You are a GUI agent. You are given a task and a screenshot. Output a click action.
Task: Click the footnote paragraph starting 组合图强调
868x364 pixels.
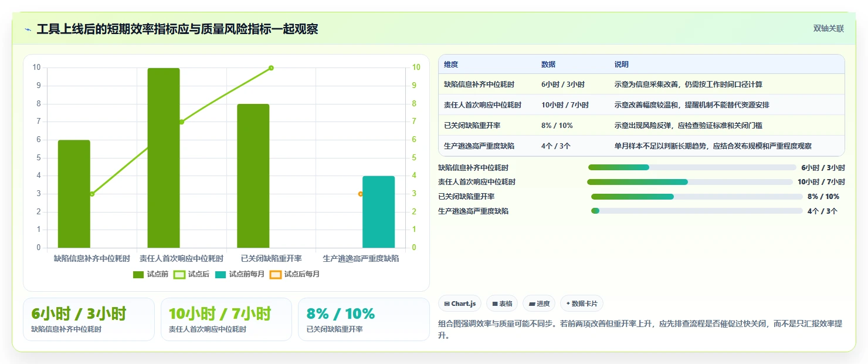coord(640,329)
